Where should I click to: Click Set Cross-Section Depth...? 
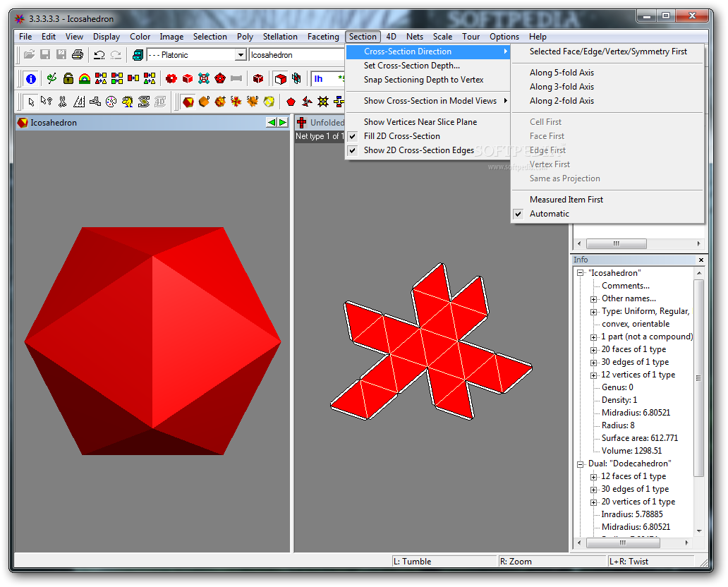point(411,66)
